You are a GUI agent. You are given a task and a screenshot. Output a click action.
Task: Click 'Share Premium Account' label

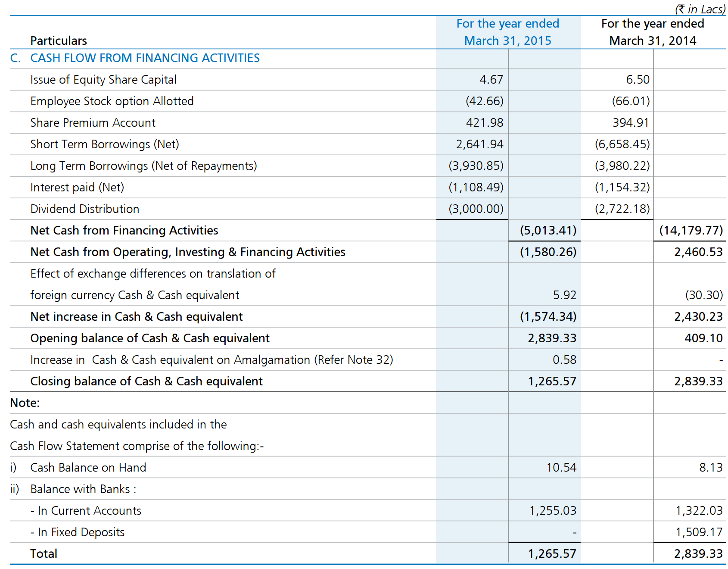(93, 123)
